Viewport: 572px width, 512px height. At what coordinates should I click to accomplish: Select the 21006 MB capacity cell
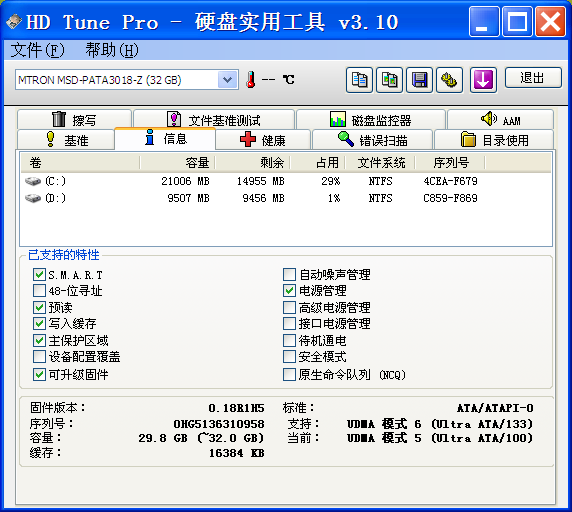point(185,181)
